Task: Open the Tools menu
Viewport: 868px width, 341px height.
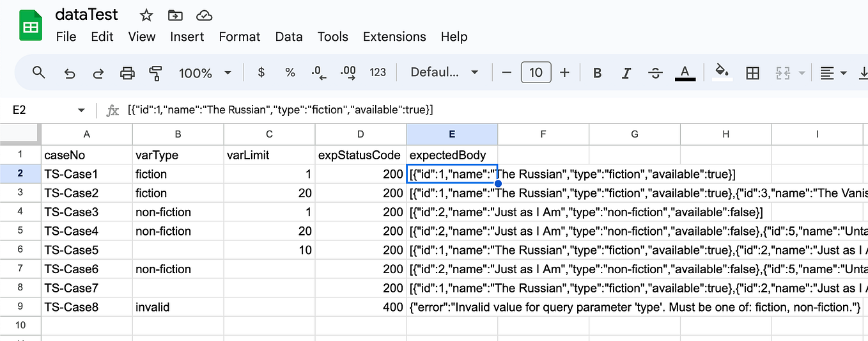Action: click(333, 36)
